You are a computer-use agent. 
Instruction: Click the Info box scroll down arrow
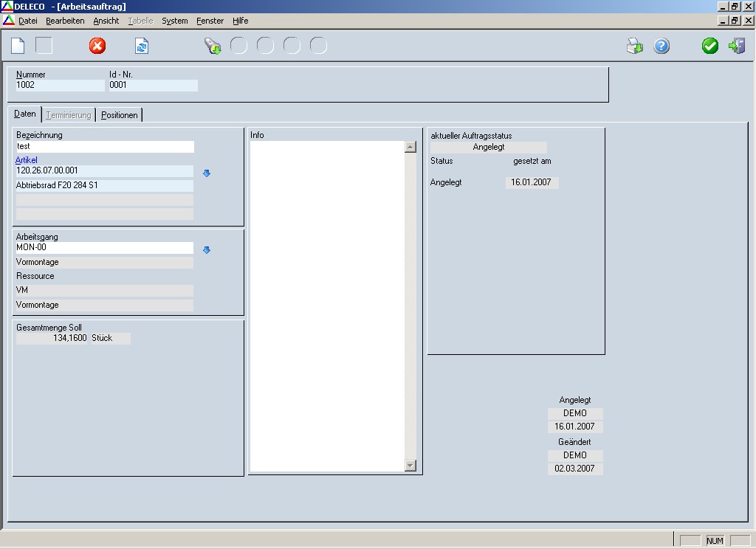click(x=410, y=466)
